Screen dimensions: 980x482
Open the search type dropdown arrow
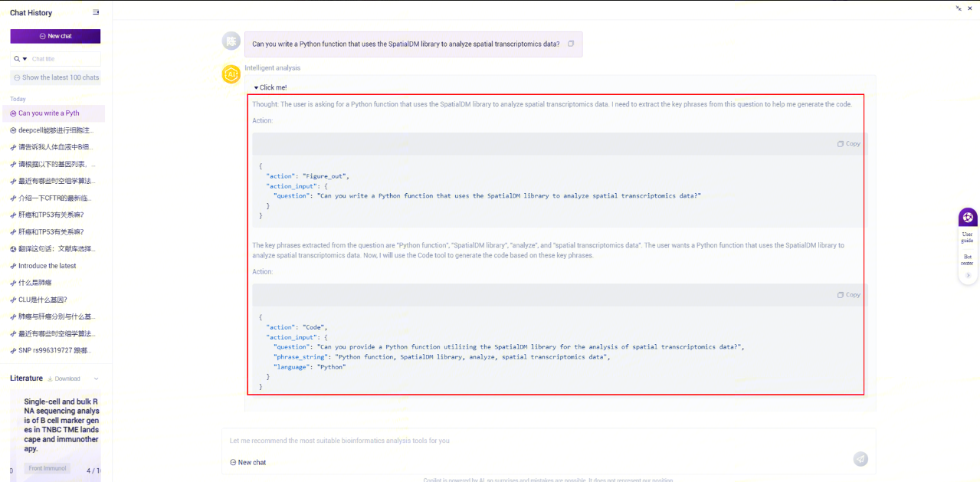point(25,59)
